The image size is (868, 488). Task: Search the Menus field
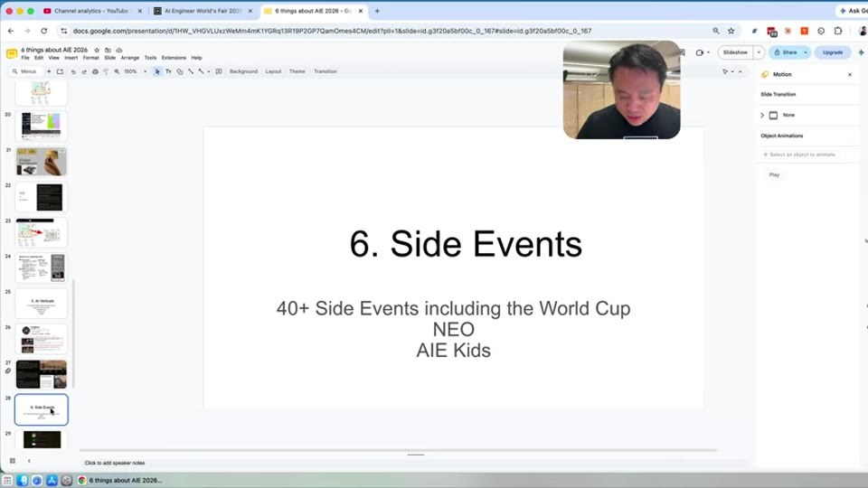click(x=26, y=71)
